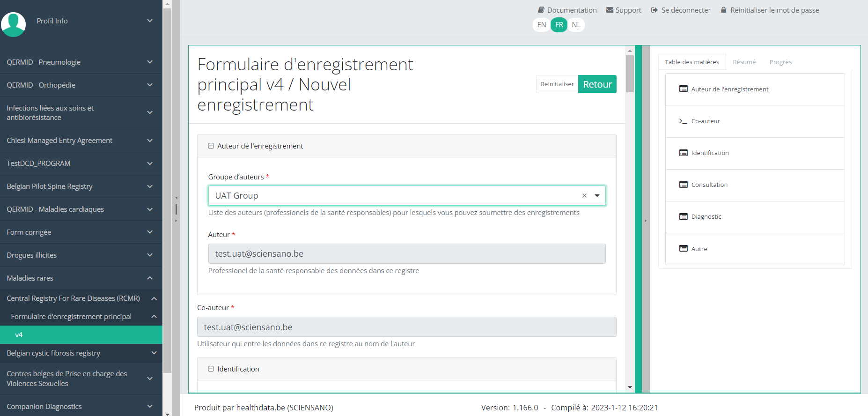Click the Co-auteur terminal icon in contents
Screen dimensions: 868x416
tap(683, 121)
